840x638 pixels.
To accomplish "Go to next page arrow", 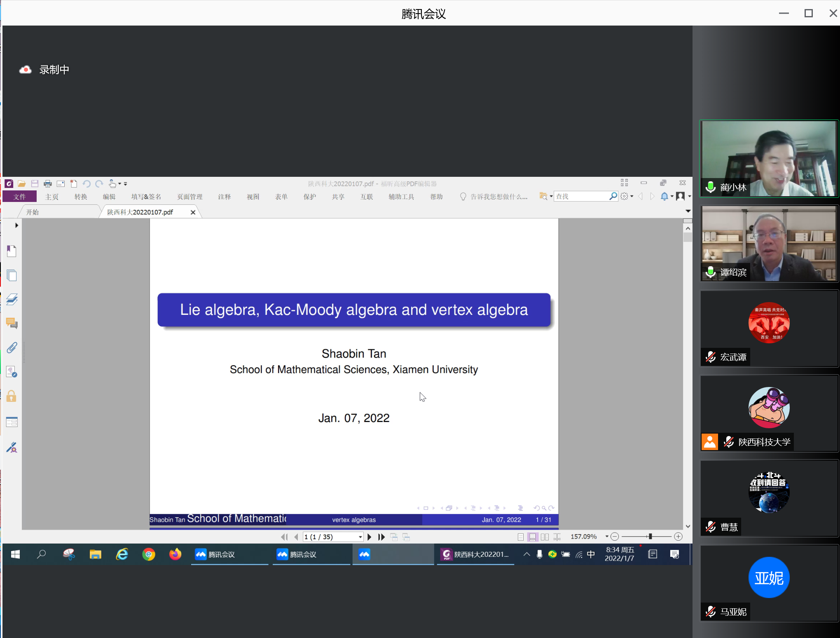I will 370,537.
